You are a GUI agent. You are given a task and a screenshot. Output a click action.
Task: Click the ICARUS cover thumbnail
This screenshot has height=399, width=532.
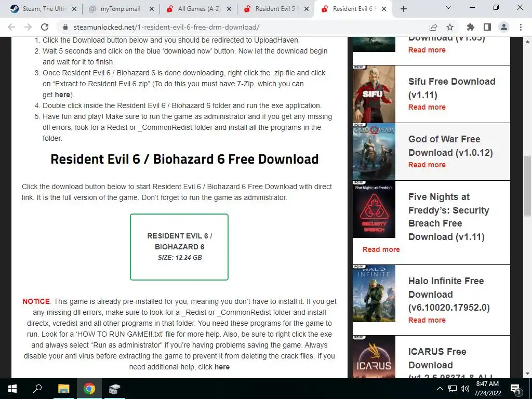[x=374, y=357]
